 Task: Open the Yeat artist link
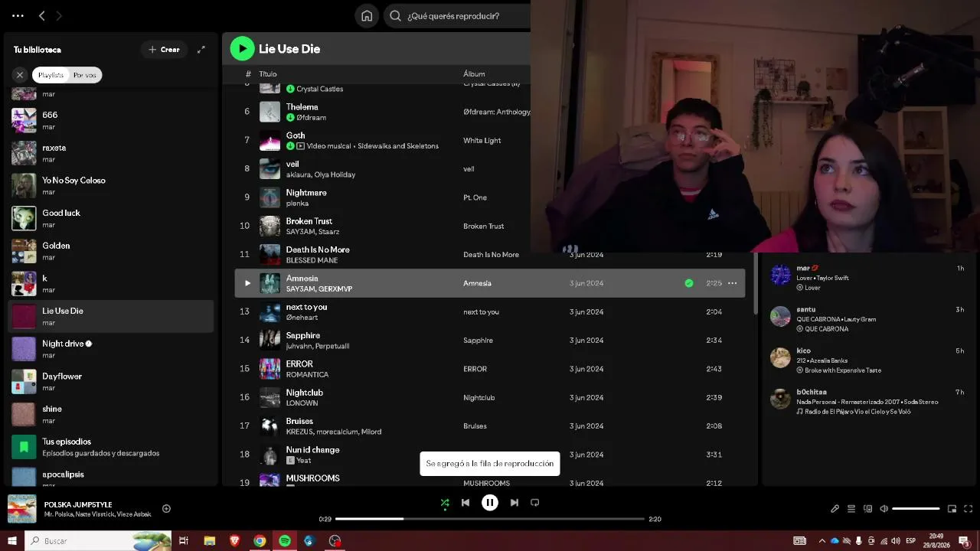tap(304, 461)
